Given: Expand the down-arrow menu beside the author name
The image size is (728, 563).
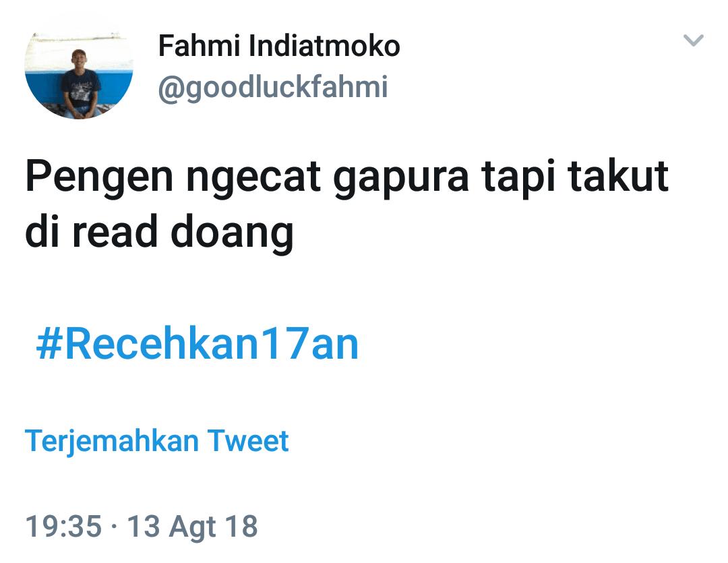Looking at the screenshot, I should (693, 40).
